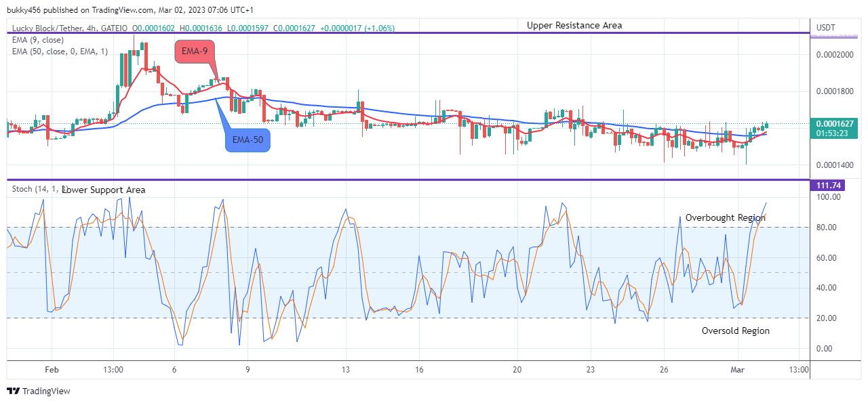Select the blue EMA-50 callout label
Screen dimensions: 868x403
click(x=248, y=140)
